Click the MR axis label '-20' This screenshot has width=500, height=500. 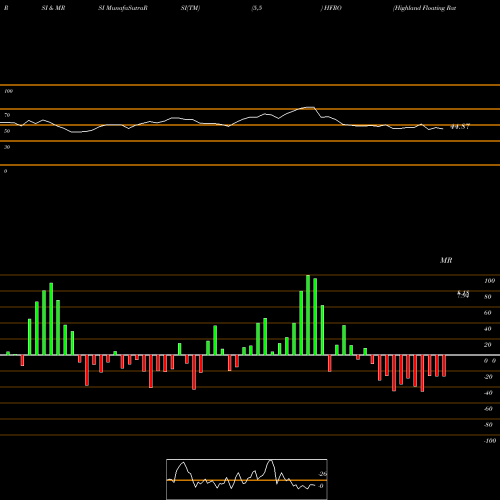(488, 377)
